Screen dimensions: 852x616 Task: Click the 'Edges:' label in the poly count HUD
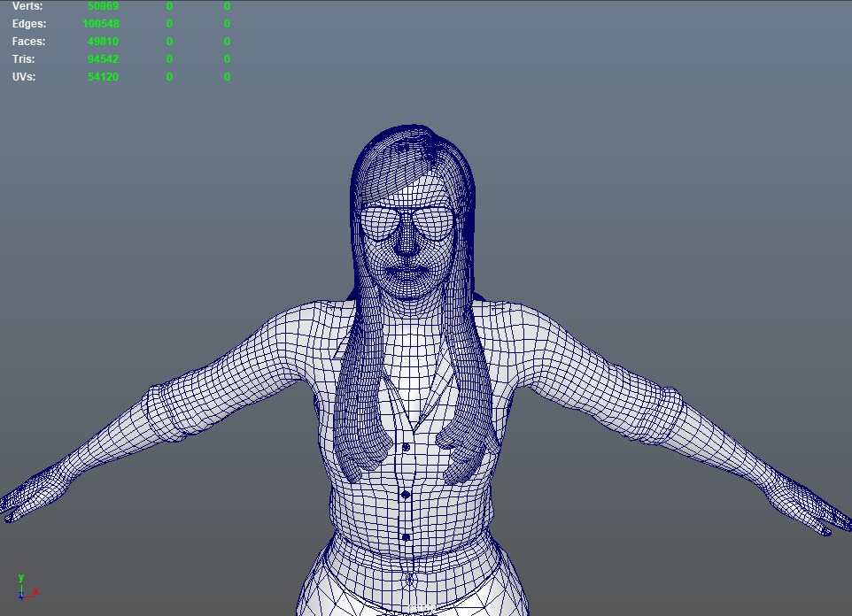pos(29,24)
